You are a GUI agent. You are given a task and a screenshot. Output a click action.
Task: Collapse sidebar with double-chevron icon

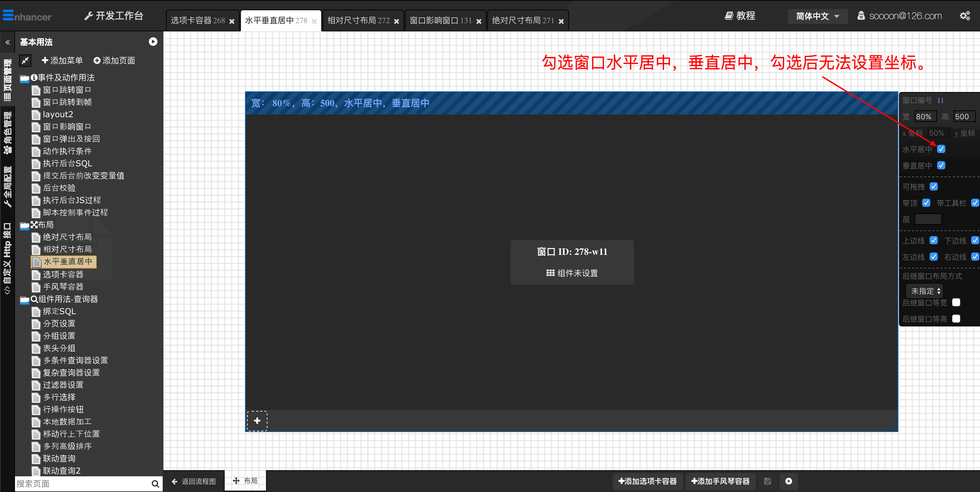tap(7, 42)
